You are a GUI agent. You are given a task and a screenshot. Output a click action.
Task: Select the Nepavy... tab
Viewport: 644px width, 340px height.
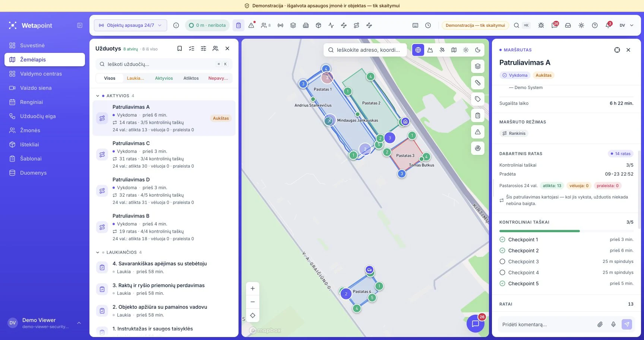pyautogui.click(x=218, y=78)
